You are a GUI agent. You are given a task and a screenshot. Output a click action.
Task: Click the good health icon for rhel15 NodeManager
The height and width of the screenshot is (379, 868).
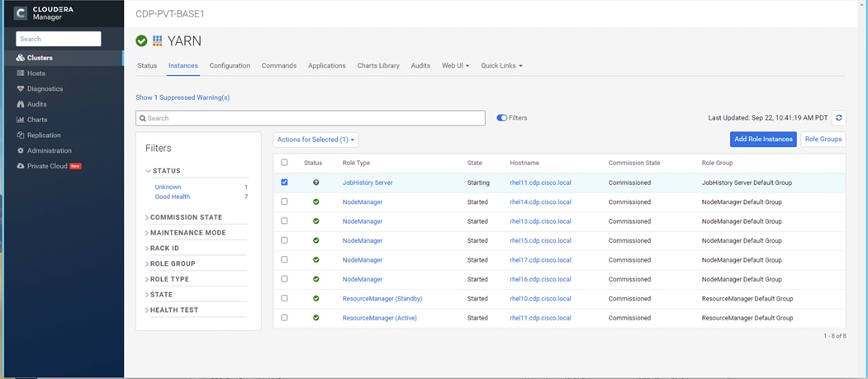(x=316, y=240)
